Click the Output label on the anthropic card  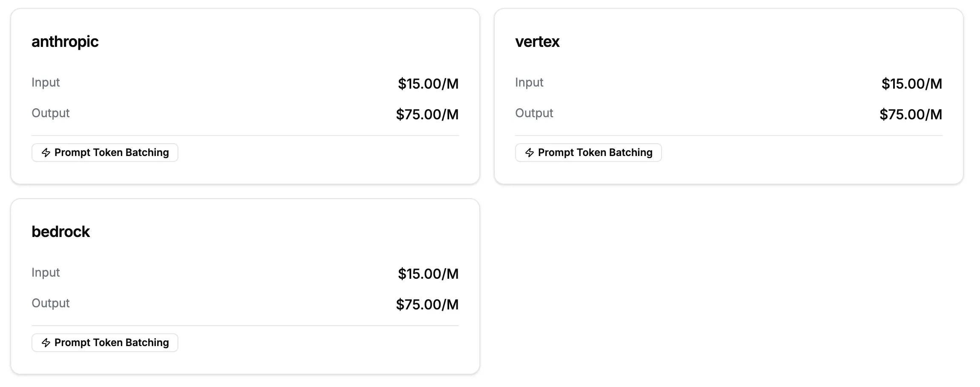50,113
